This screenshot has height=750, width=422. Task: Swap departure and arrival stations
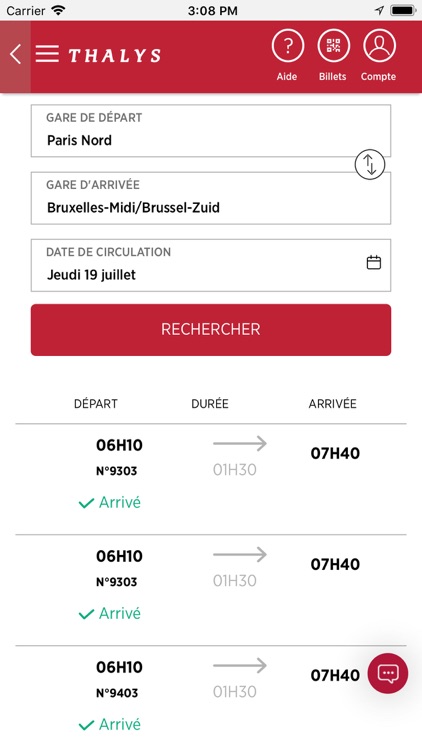pyautogui.click(x=369, y=165)
